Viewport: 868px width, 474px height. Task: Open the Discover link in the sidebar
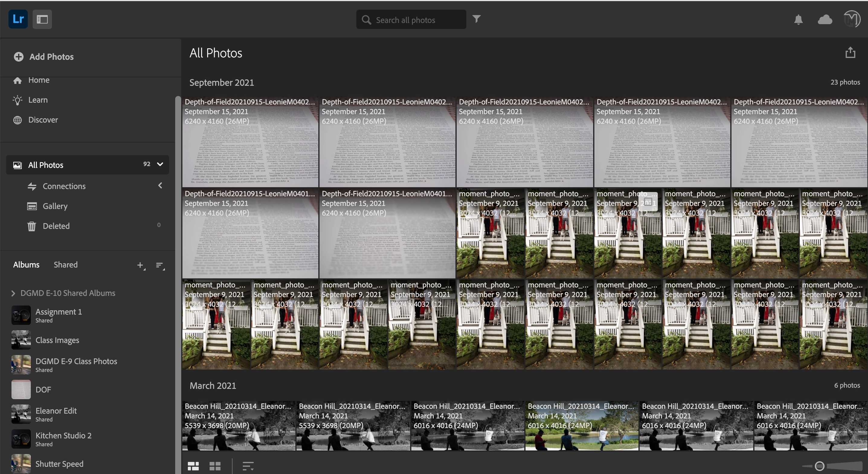point(43,120)
